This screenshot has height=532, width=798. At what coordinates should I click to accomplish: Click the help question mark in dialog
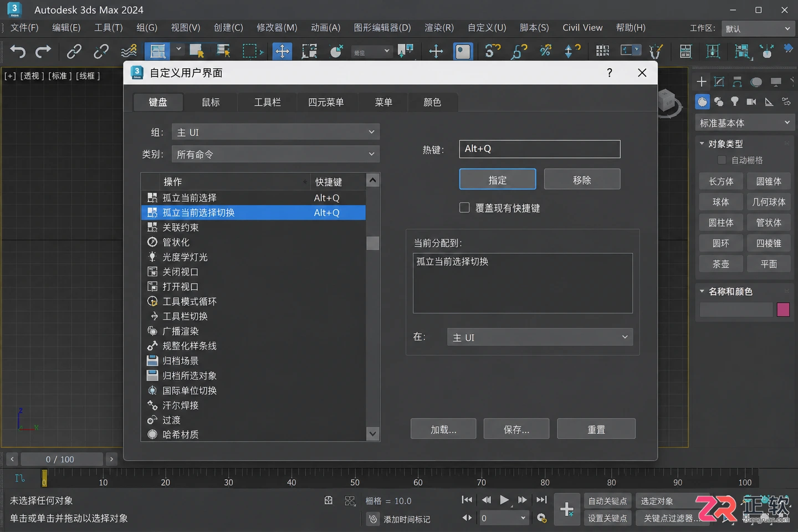pos(610,73)
